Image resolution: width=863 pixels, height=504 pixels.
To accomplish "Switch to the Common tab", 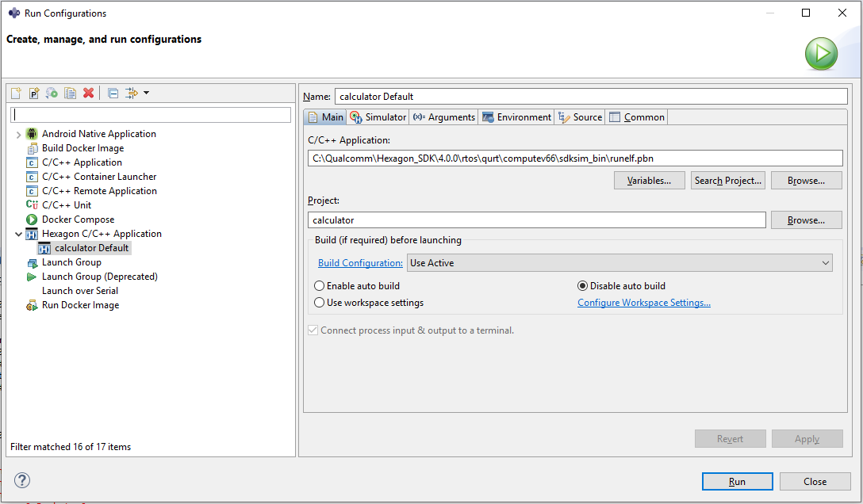I will [637, 117].
